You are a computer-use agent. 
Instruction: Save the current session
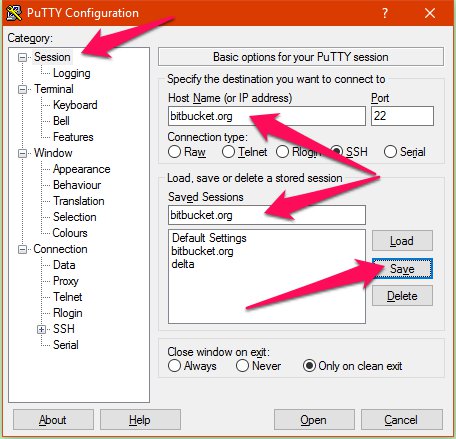(402, 269)
